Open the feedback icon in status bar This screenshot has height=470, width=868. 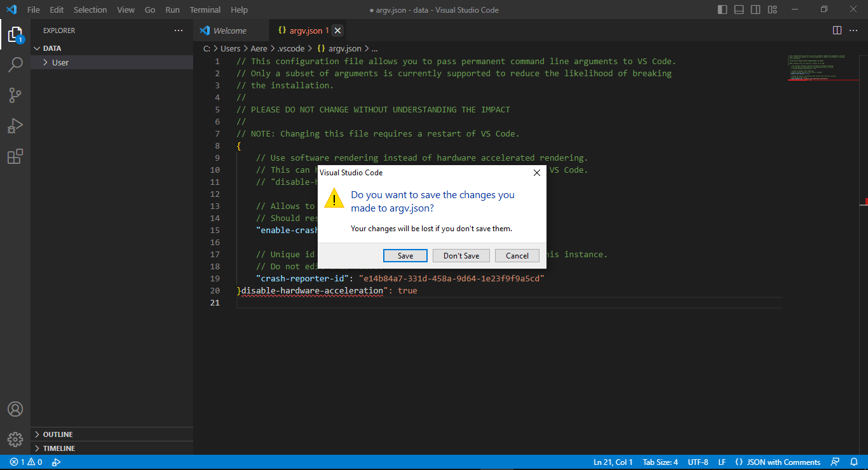coord(836,462)
